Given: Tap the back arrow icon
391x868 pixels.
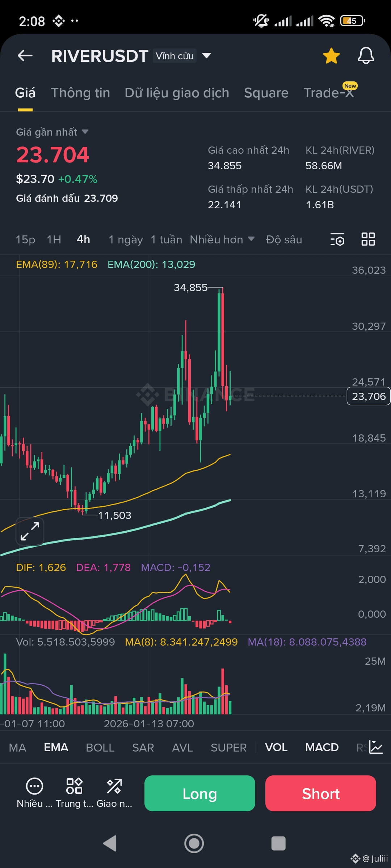Looking at the screenshot, I should pyautogui.click(x=25, y=56).
